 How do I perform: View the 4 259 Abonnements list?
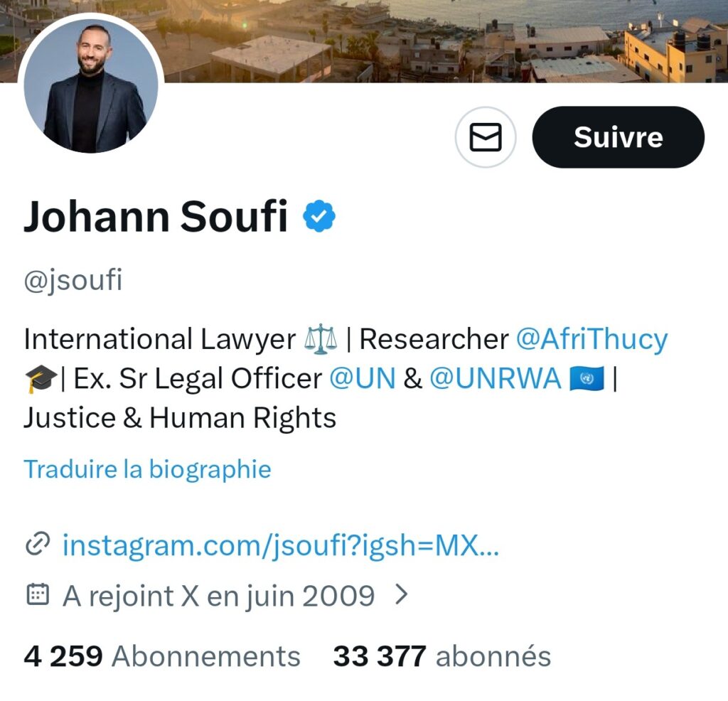tap(162, 656)
